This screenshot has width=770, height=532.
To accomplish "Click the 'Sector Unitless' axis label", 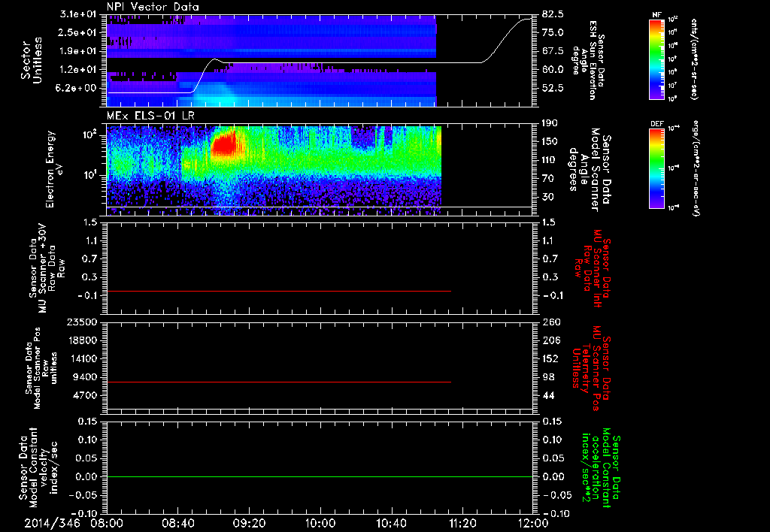I will click(x=31, y=60).
